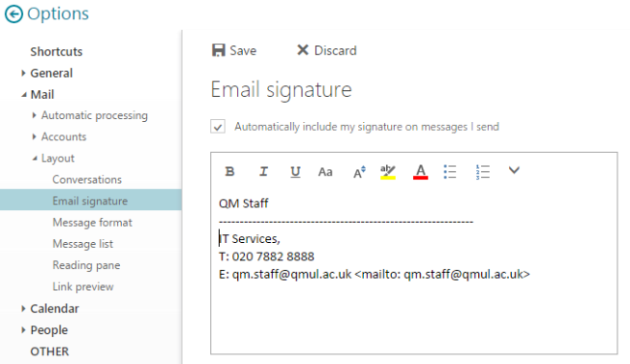Insert a numbered list in signature
Viewport: 630px width, 364px height.
(x=482, y=172)
